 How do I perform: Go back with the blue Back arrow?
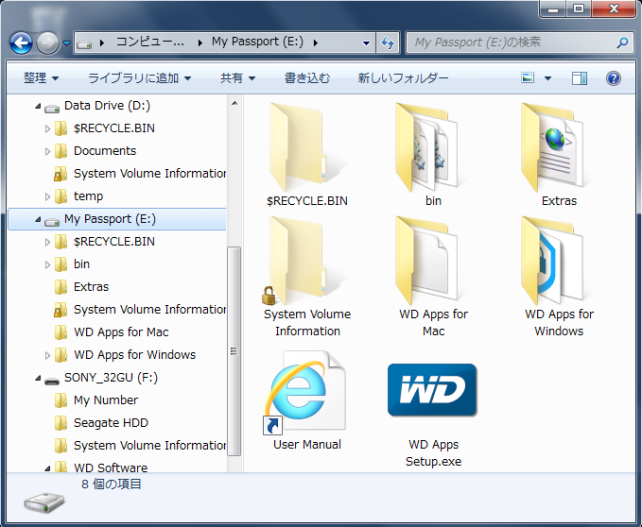20,43
